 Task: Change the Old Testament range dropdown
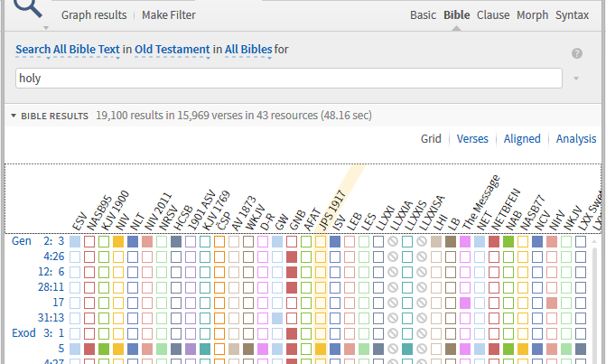[172, 50]
